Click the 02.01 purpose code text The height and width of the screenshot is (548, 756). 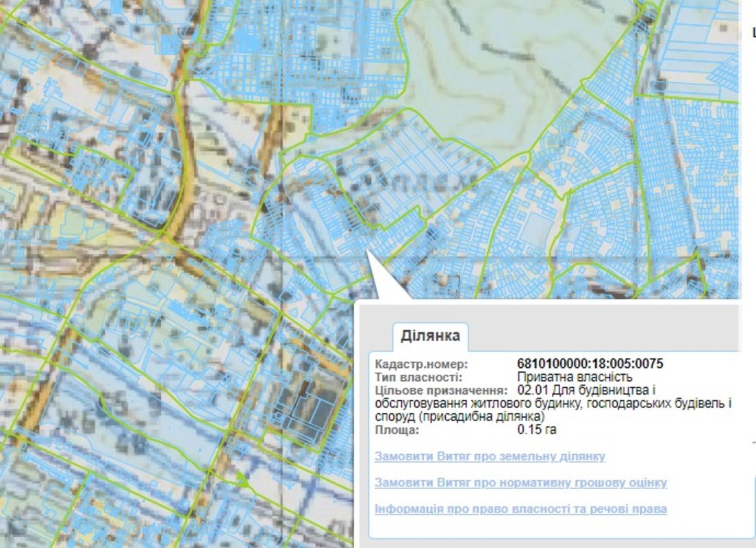click(x=531, y=390)
